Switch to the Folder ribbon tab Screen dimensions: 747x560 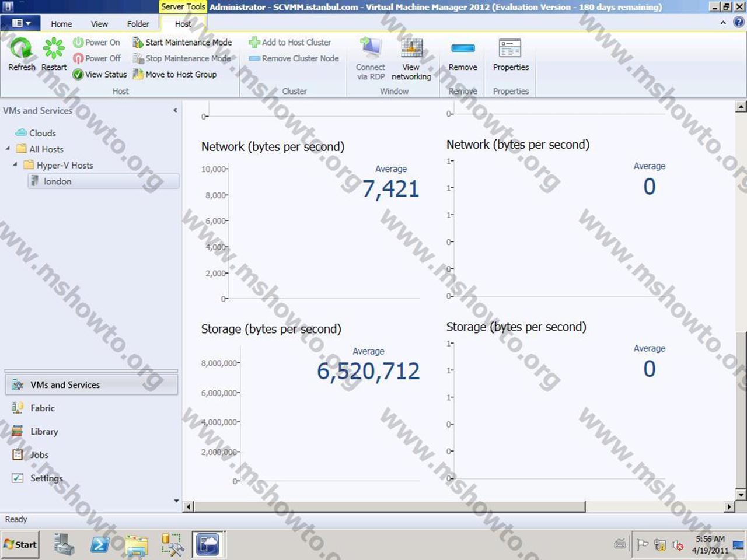pyautogui.click(x=138, y=24)
